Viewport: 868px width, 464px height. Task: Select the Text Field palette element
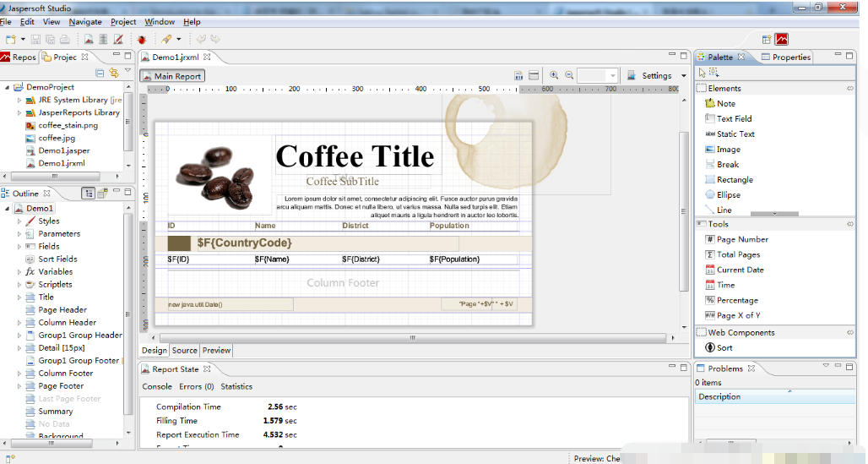point(733,119)
